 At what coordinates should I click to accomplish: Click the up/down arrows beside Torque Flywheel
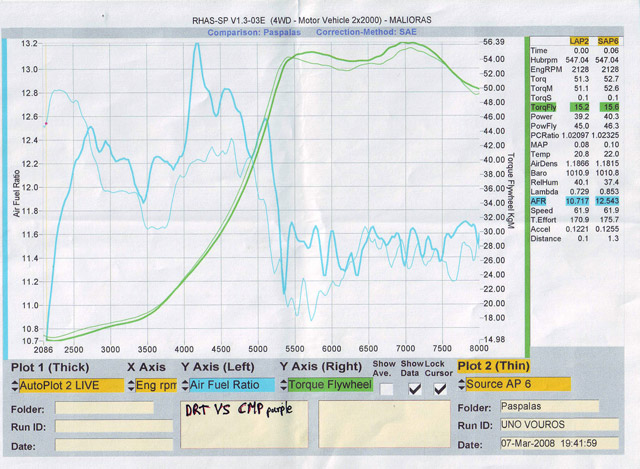[x=284, y=385]
